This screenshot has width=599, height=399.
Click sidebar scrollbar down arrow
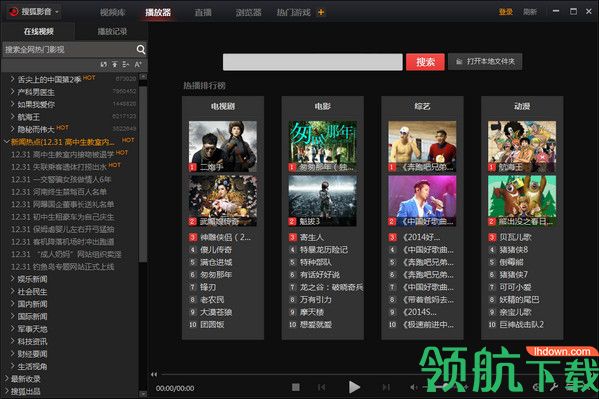pyautogui.click(x=143, y=393)
